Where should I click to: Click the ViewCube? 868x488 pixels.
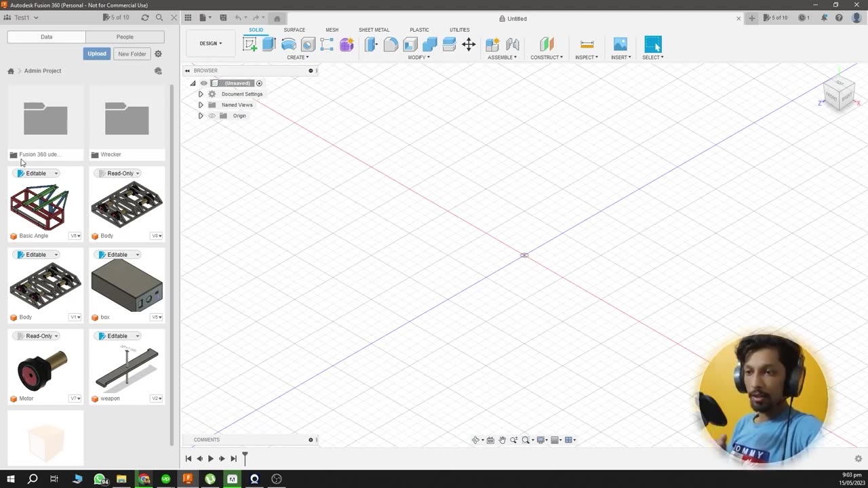[x=839, y=94]
